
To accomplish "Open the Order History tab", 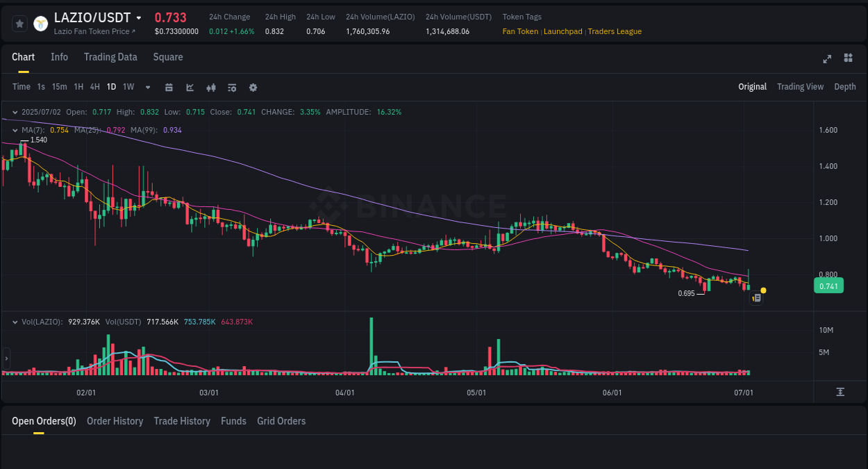I will tap(115, 421).
